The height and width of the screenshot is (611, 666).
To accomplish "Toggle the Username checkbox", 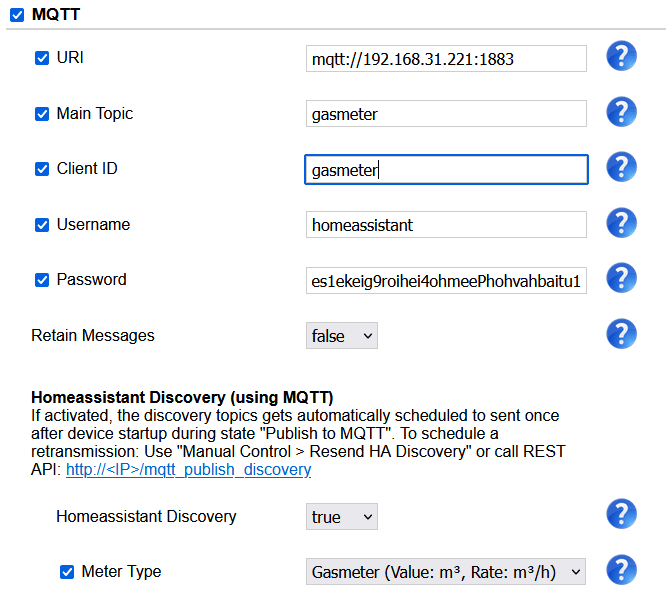I will (x=42, y=225).
